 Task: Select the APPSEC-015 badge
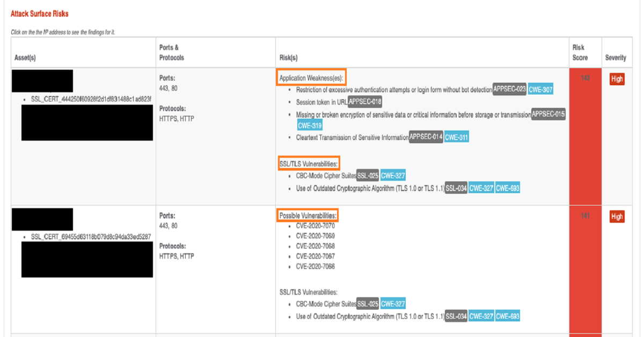(x=548, y=114)
